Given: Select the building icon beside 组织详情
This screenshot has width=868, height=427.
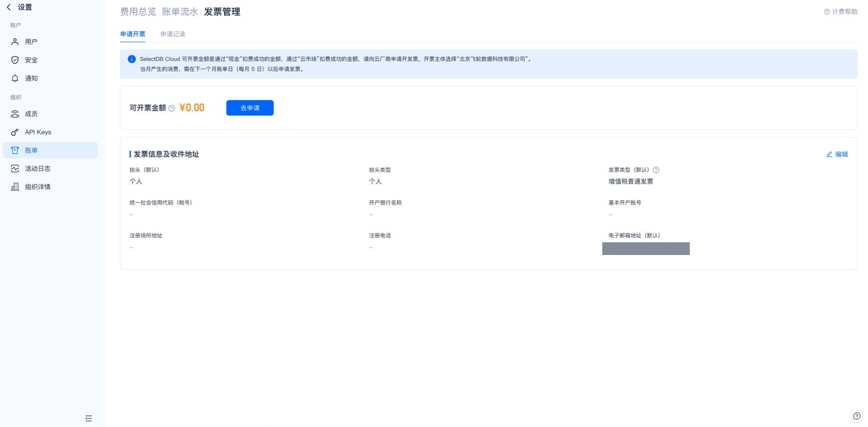Looking at the screenshot, I should click(15, 186).
